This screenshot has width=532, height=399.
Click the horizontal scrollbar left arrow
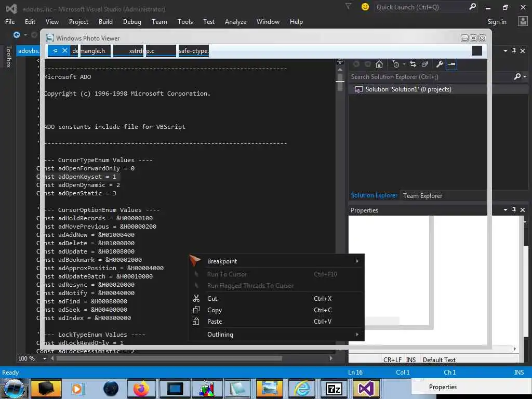pos(52,358)
